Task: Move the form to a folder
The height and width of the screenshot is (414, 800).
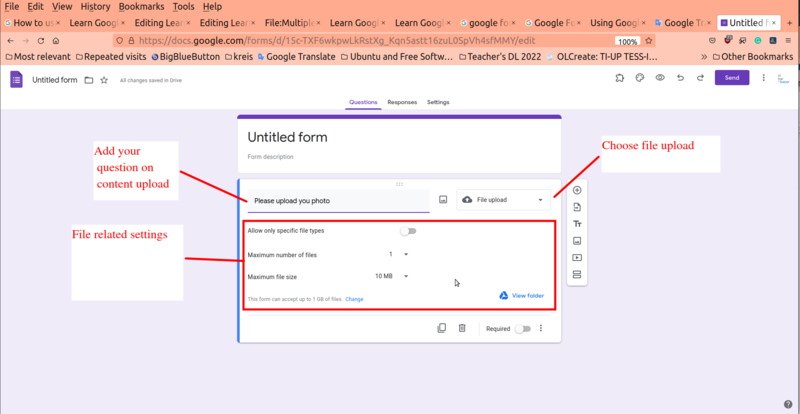Action: [89, 80]
